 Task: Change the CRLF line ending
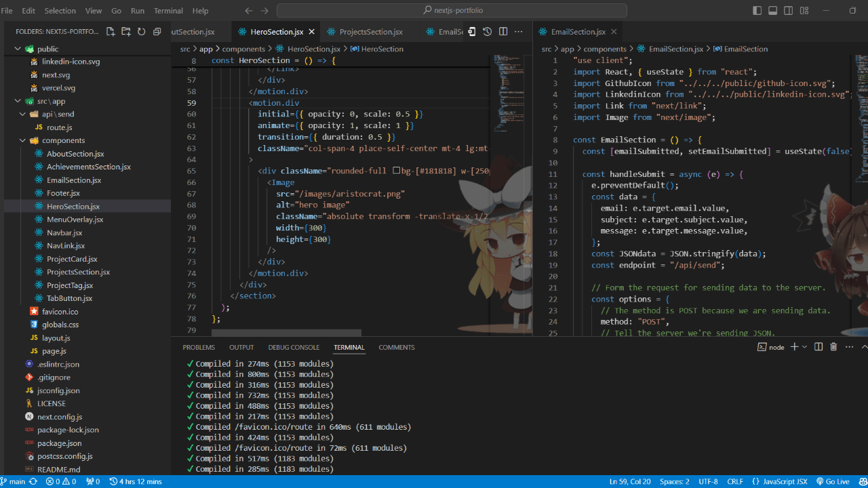[735, 482]
